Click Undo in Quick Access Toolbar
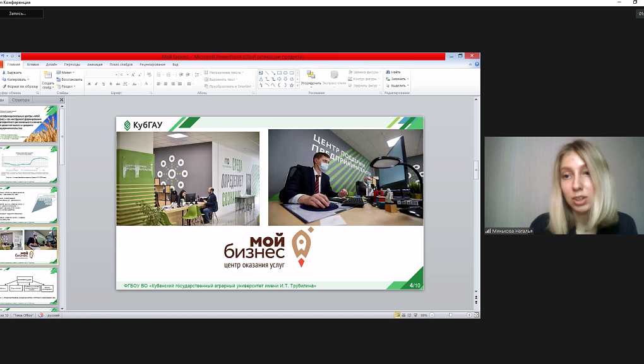 click(x=3, y=56)
